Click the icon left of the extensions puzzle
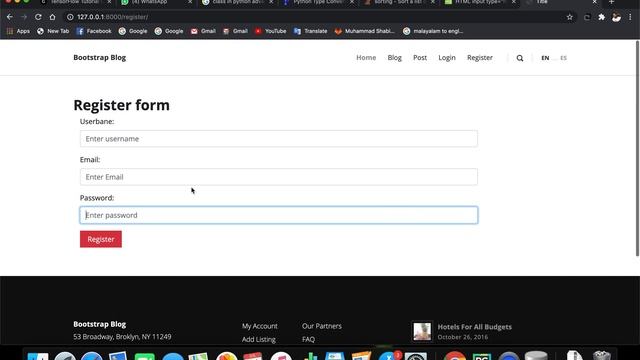This screenshot has height=360, width=640. 587,17
